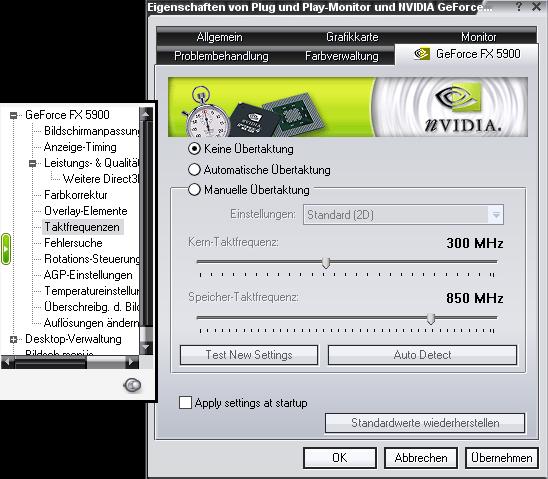Screen dimensions: 548x479
Task: Select Anzeige-Timing in the tree
Action: (80, 147)
